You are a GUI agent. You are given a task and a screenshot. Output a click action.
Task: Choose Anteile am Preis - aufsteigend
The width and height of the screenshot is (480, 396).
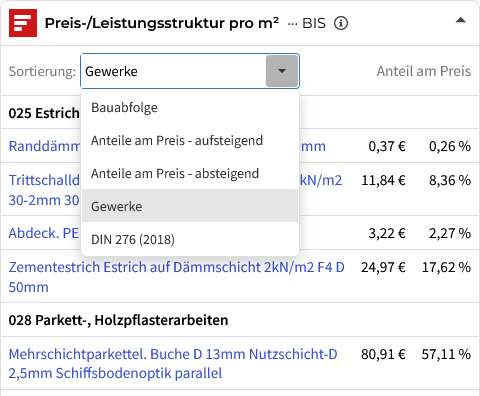tap(190, 140)
